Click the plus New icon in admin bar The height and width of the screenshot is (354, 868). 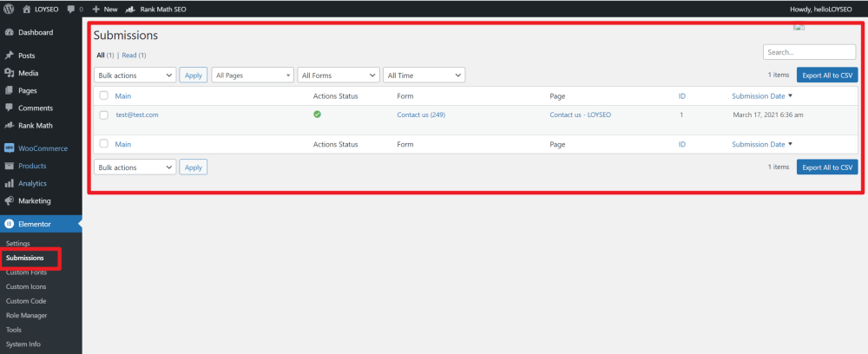tap(96, 9)
